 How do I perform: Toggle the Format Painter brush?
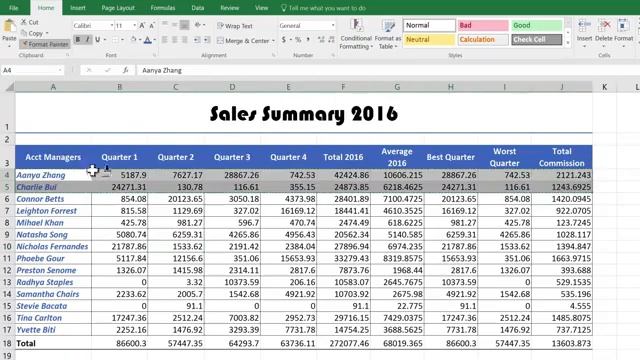(45, 44)
